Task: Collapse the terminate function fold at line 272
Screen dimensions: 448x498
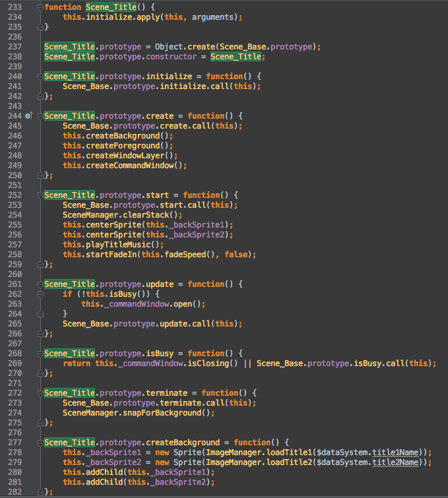Action: click(x=40, y=393)
